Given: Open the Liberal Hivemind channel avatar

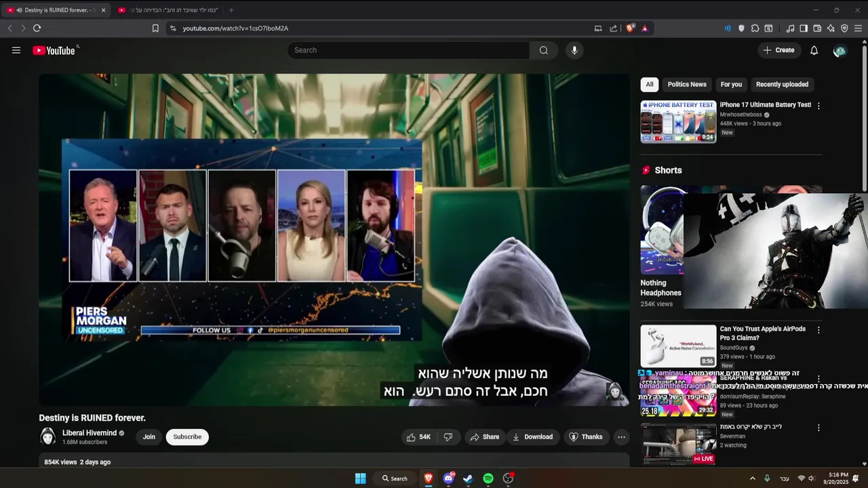Looking at the screenshot, I should click(x=47, y=436).
